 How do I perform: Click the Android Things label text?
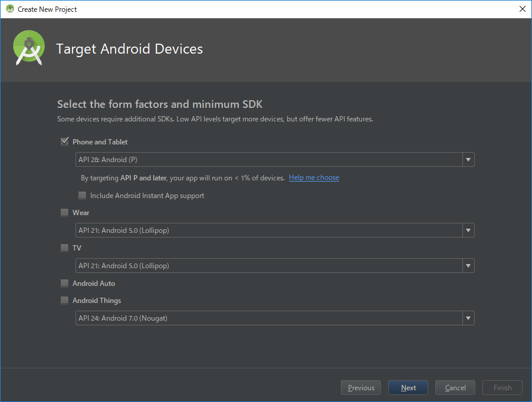click(x=97, y=301)
